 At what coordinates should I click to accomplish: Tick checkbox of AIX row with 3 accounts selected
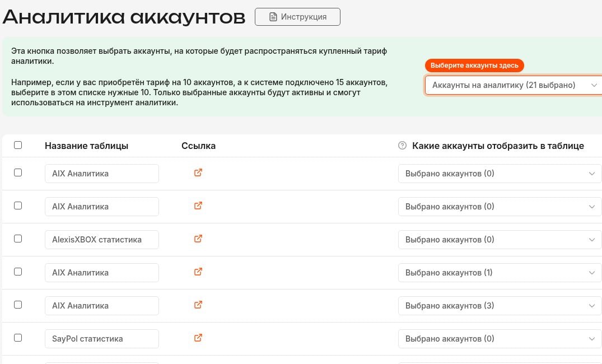tap(18, 305)
